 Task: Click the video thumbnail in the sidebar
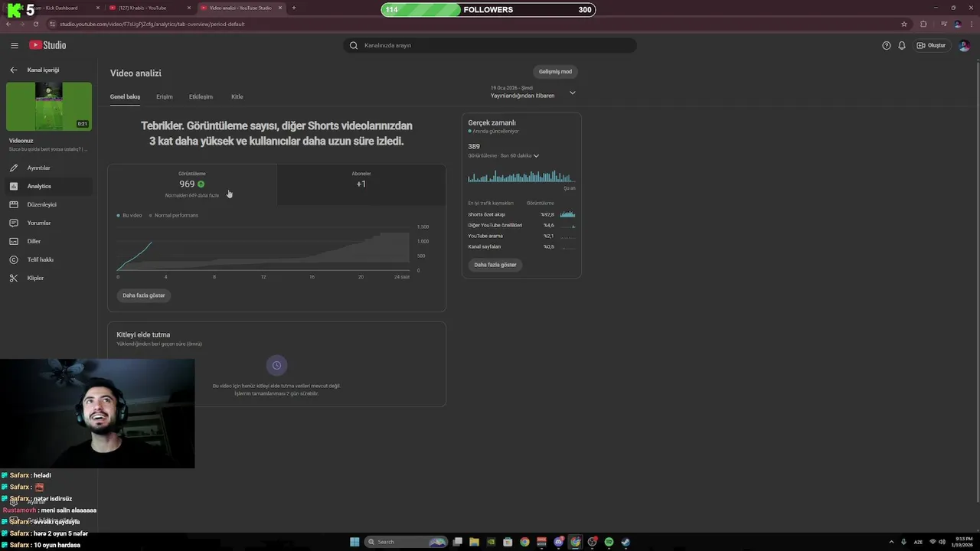(49, 106)
